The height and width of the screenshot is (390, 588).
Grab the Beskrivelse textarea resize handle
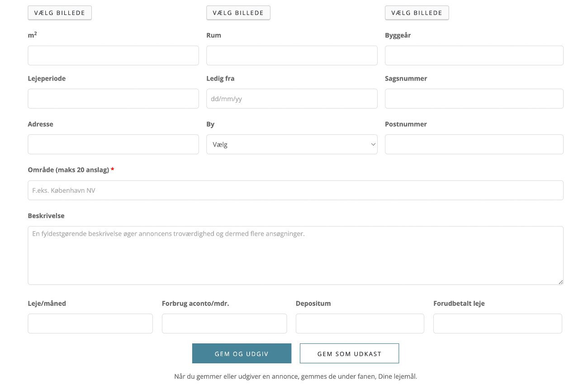click(560, 282)
